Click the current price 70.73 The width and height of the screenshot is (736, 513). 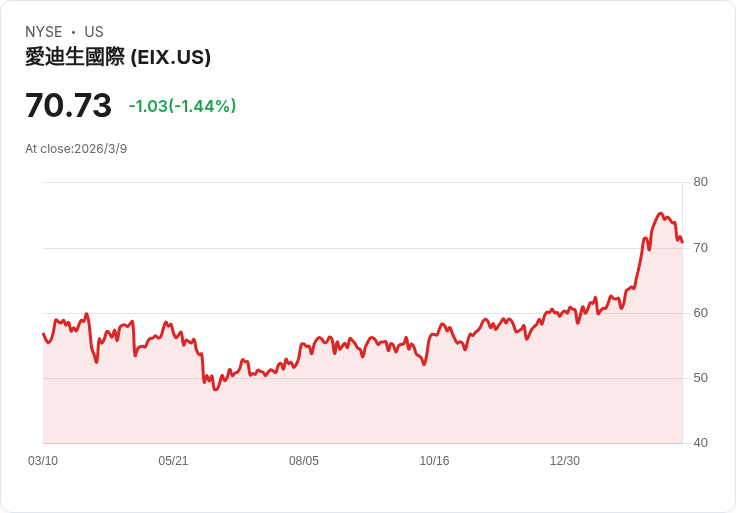68,105
